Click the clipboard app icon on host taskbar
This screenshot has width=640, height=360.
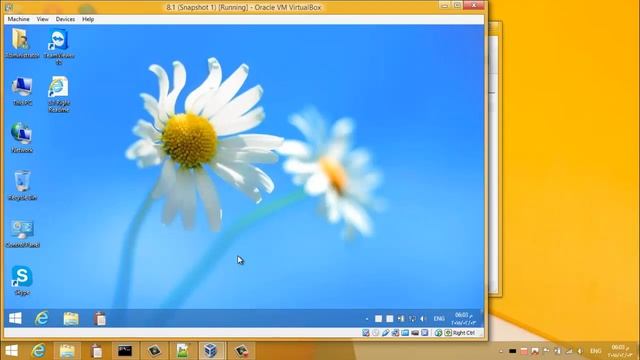pyautogui.click(x=96, y=351)
